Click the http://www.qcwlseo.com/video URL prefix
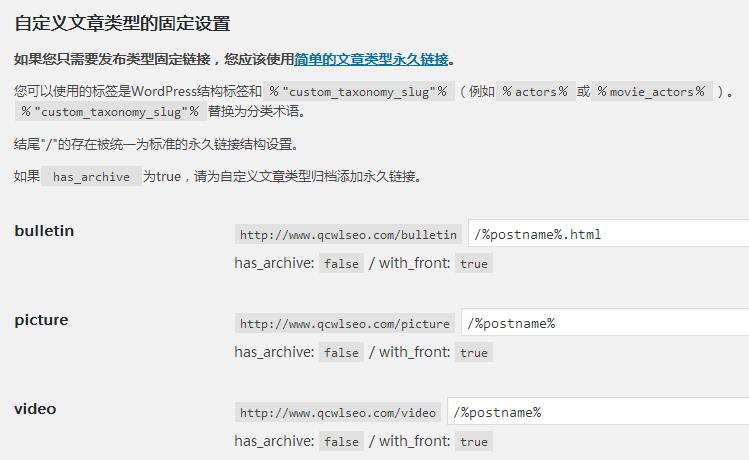Image resolution: width=749 pixels, height=460 pixels. pyautogui.click(x=338, y=412)
